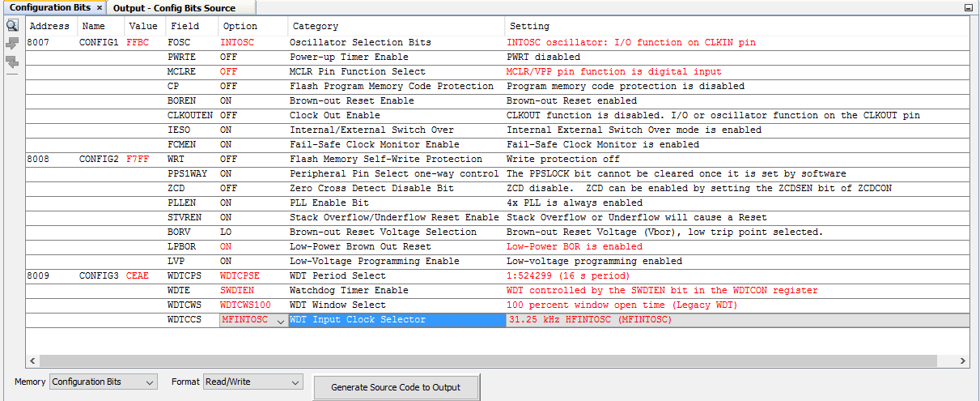Open the WDTCCS MFINTOSC option dropdown
Image resolution: width=980 pixels, height=401 pixels.
280,321
